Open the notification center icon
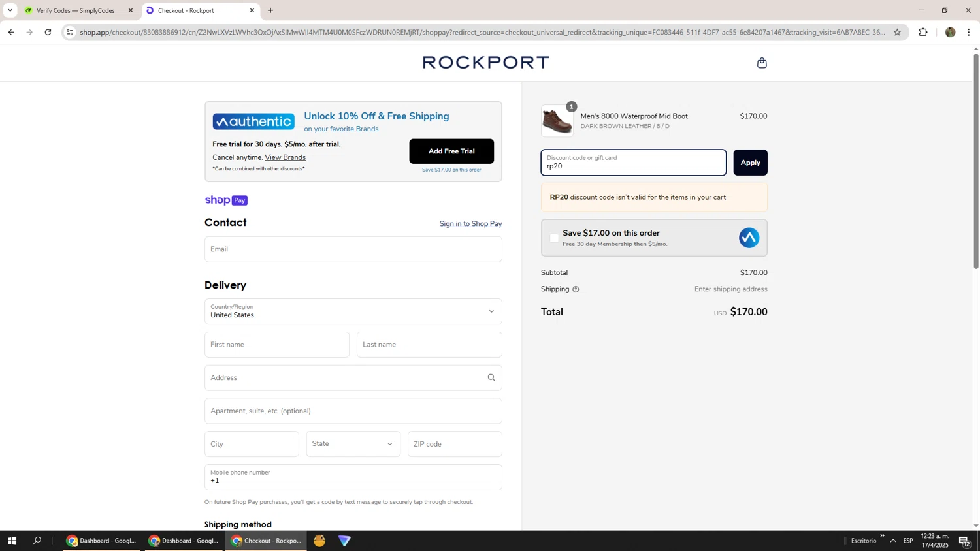Screen dimensions: 980x551 [965, 541]
